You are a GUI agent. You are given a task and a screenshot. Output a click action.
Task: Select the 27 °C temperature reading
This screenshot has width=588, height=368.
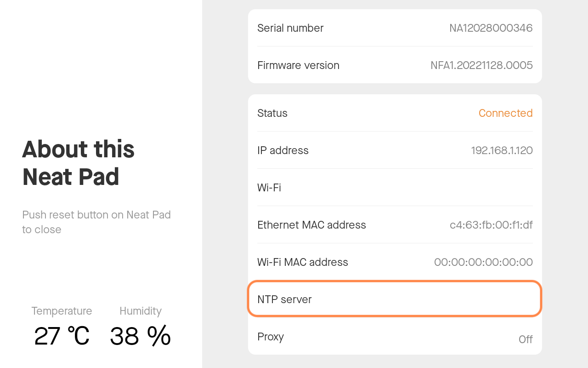tap(62, 336)
